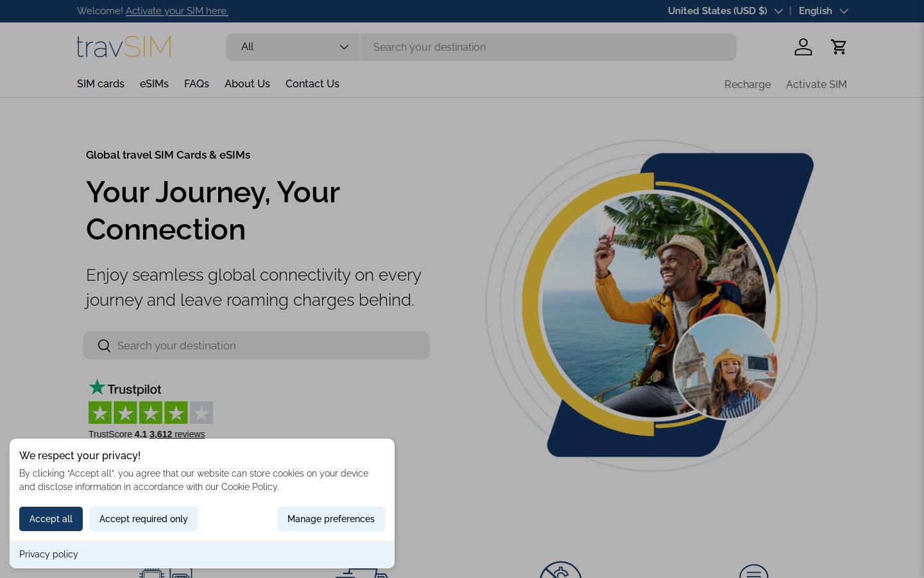Open the Privacy policy link
924x578 pixels.
(49, 554)
